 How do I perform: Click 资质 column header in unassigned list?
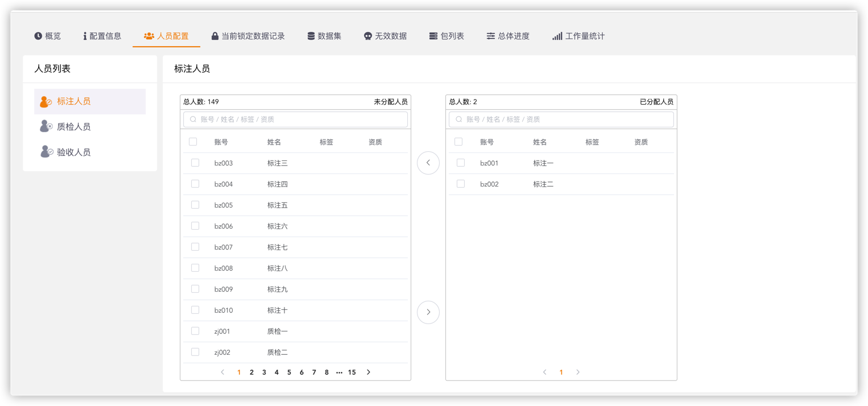pyautogui.click(x=375, y=142)
